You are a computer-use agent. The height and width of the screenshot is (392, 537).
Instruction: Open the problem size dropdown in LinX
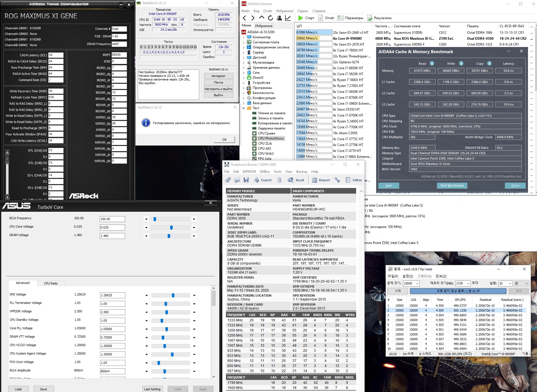click(x=417, y=283)
